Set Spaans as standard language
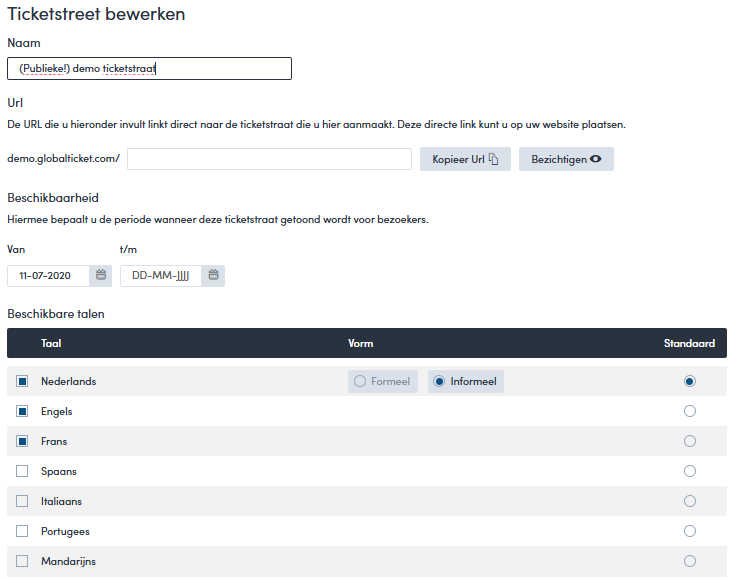The image size is (737, 579). click(x=689, y=471)
